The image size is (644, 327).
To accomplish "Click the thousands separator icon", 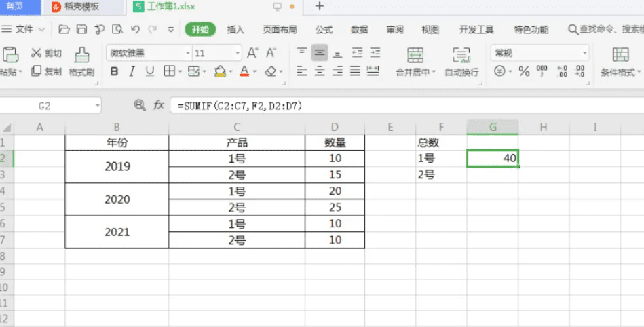I will 542,71.
